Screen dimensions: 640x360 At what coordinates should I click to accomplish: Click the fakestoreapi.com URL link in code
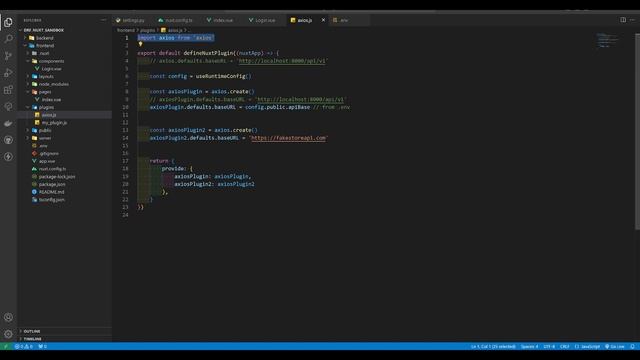tap(289, 138)
